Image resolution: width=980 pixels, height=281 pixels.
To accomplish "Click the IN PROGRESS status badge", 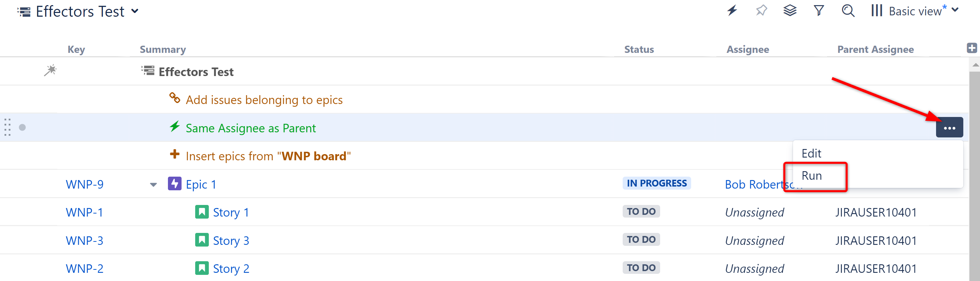I will [656, 183].
